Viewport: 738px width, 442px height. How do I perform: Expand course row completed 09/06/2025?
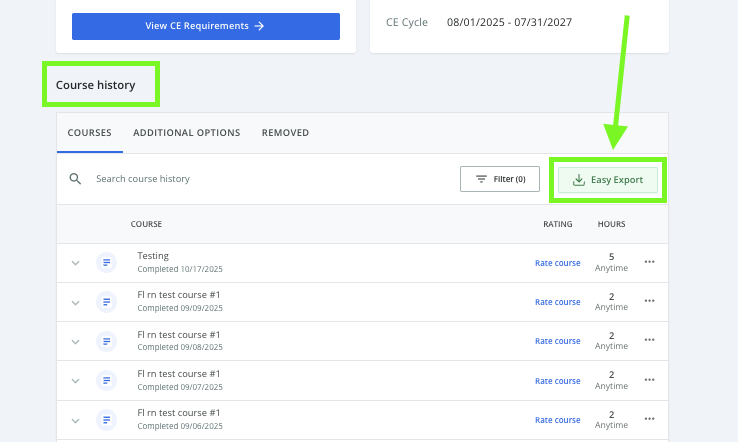click(x=75, y=419)
